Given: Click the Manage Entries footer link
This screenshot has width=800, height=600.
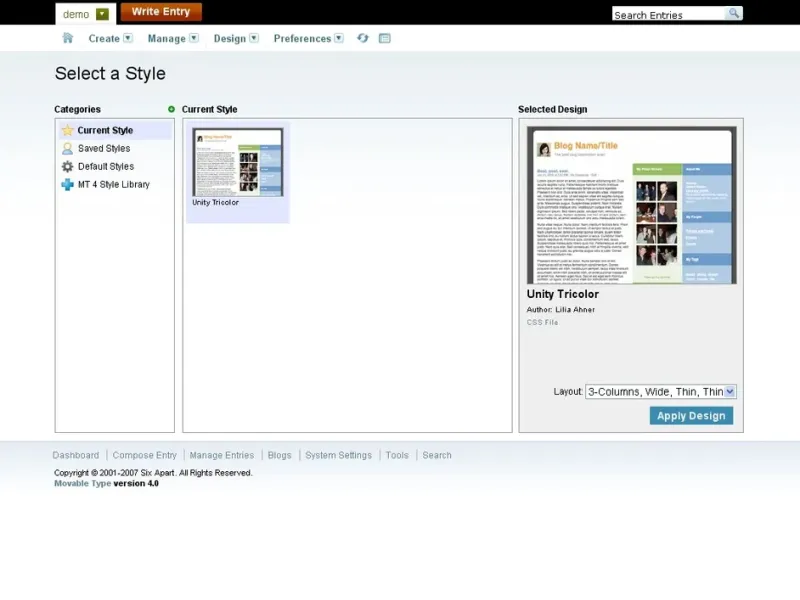Looking at the screenshot, I should (x=222, y=455).
